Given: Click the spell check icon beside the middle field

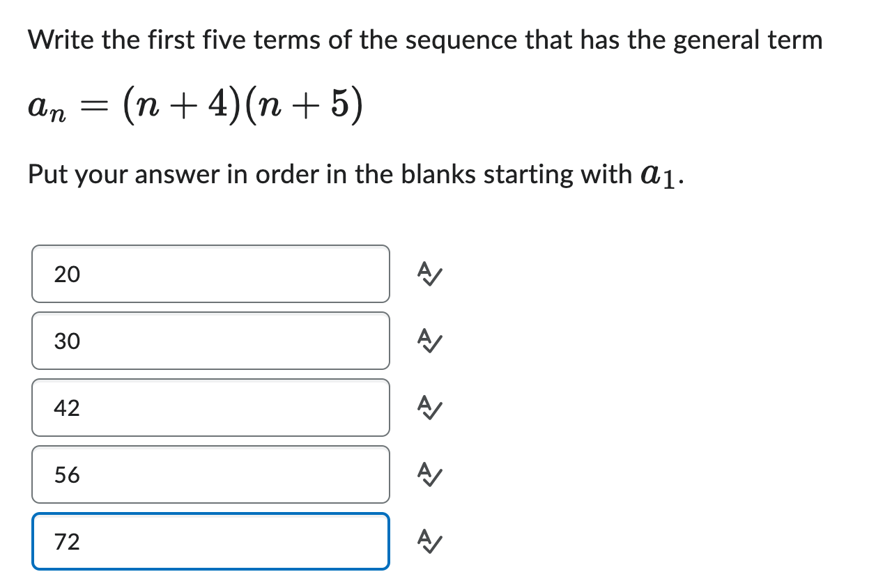Looking at the screenshot, I should (x=428, y=409).
